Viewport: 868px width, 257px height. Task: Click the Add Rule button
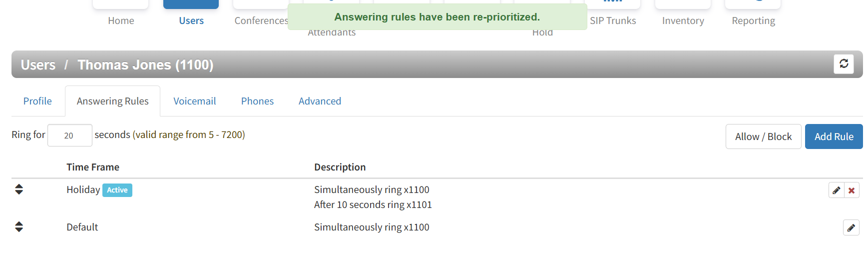834,136
